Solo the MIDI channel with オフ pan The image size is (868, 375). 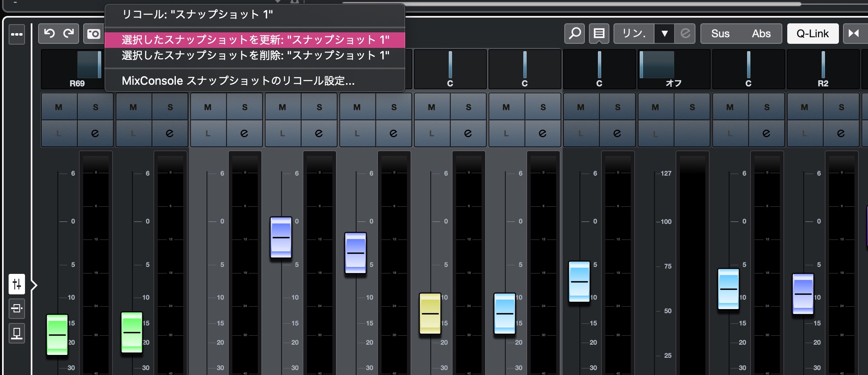click(692, 107)
